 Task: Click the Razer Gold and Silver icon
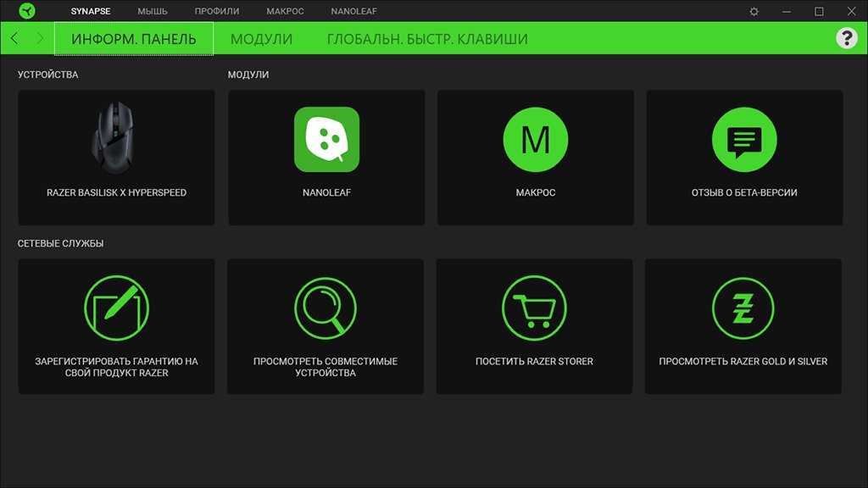pyautogui.click(x=743, y=308)
